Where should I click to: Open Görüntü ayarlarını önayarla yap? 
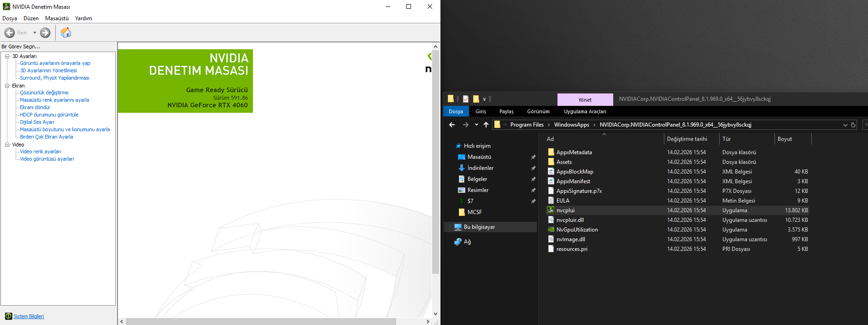click(55, 63)
